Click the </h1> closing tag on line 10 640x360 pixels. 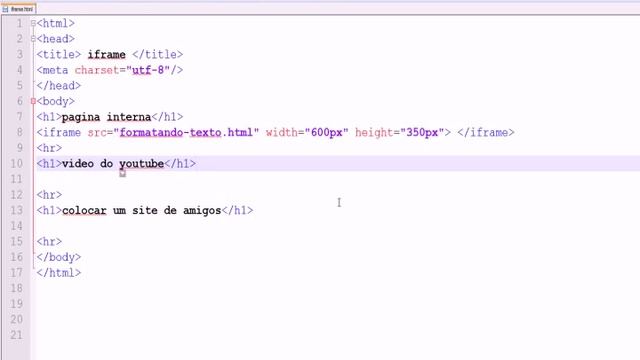point(180,164)
